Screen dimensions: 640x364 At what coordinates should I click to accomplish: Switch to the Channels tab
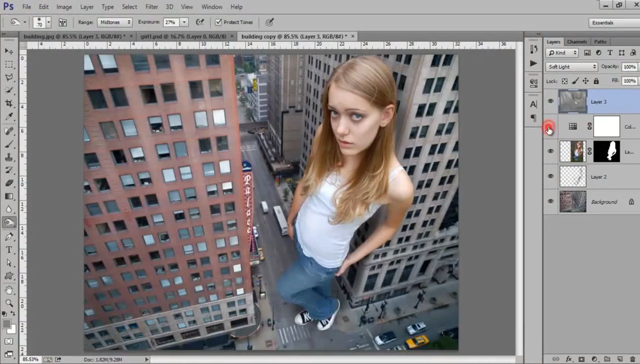click(x=577, y=42)
